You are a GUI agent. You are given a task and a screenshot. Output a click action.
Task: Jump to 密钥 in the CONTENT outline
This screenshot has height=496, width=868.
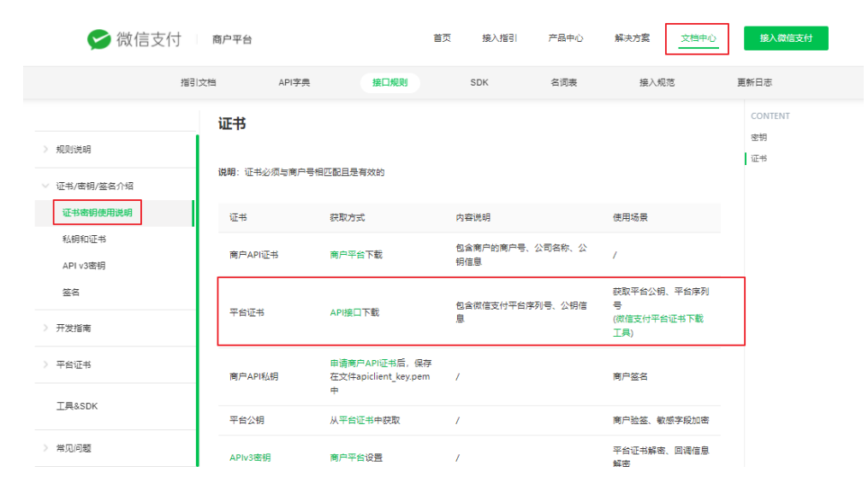[x=758, y=137]
